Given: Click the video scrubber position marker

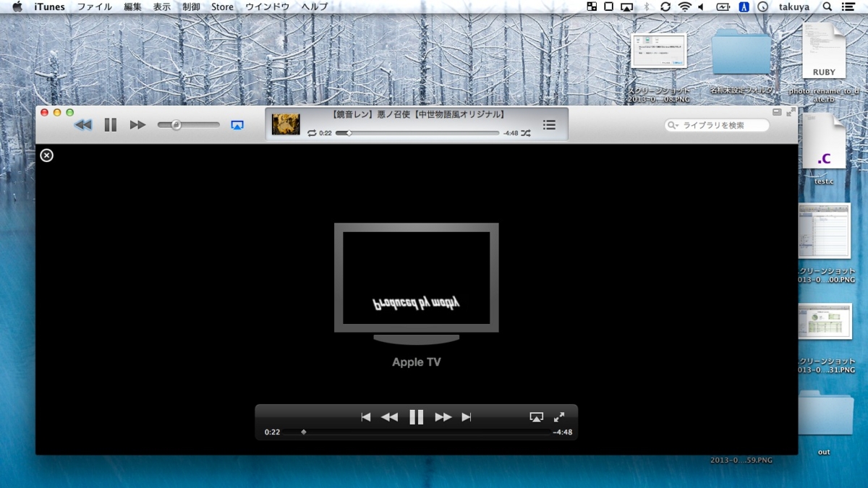Looking at the screenshot, I should click(304, 432).
